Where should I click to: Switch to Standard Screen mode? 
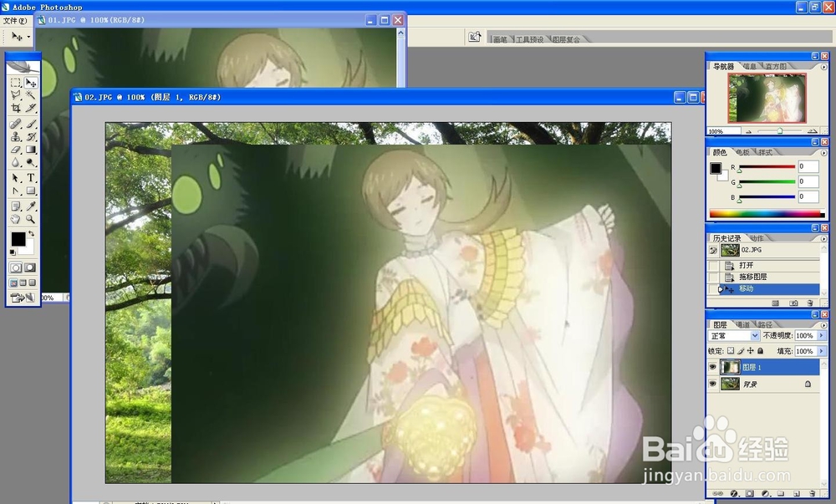[14, 283]
